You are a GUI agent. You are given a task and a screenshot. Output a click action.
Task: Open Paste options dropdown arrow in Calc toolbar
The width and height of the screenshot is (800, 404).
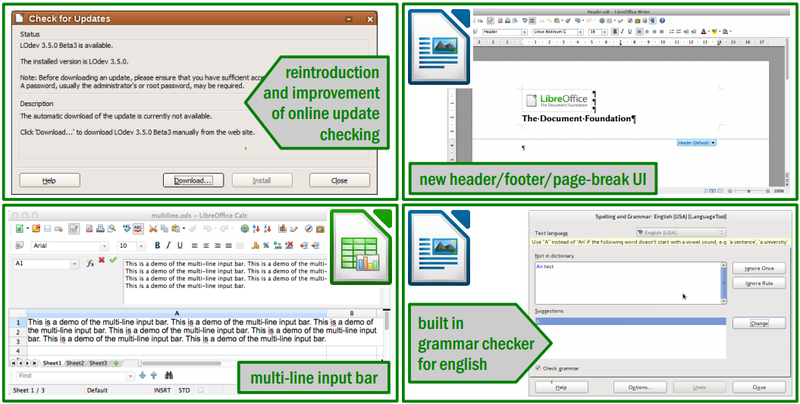184,229
